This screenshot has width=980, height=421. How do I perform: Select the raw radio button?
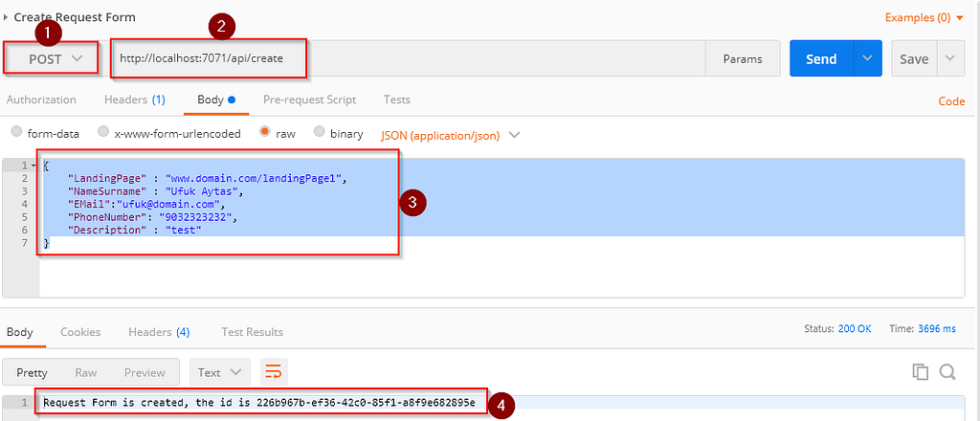click(265, 132)
